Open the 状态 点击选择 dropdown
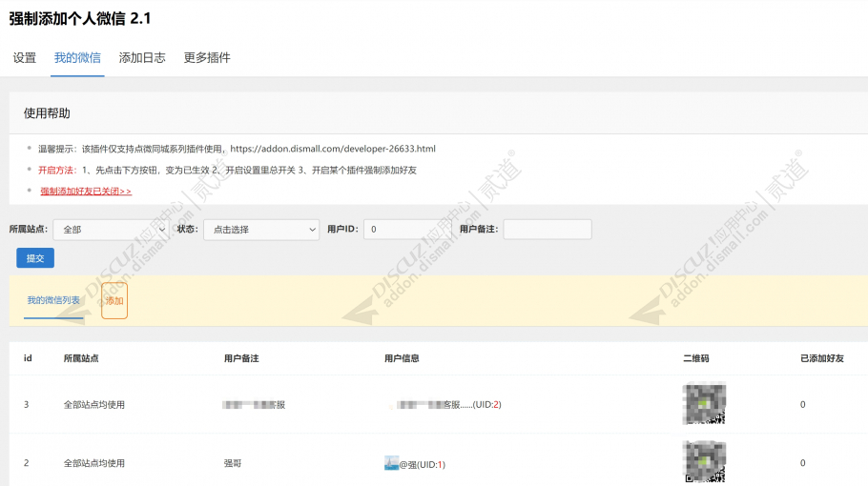 [x=261, y=230]
